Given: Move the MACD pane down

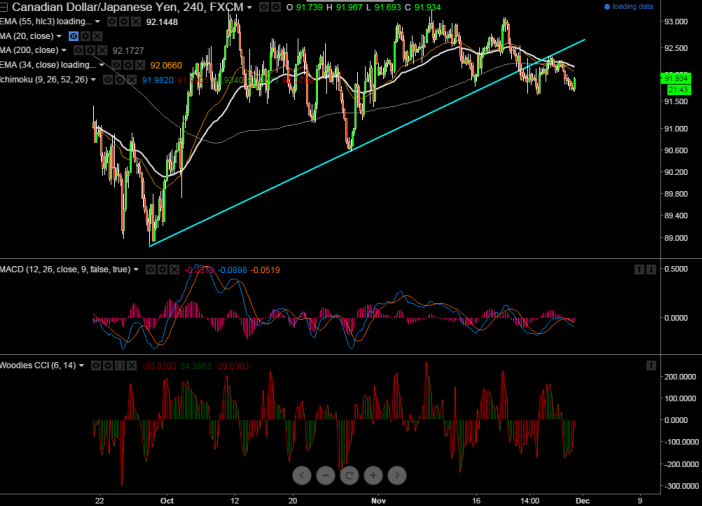Looking at the screenshot, I should click(x=651, y=269).
